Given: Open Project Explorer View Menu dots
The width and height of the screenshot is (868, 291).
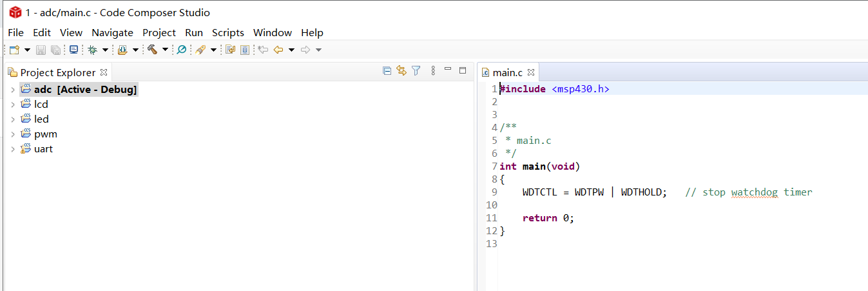Looking at the screenshot, I should pos(433,71).
